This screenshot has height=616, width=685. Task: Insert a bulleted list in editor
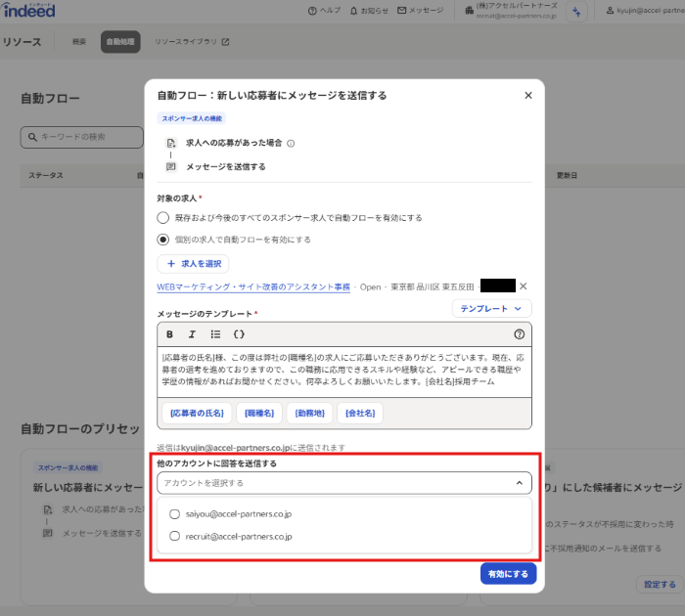tap(215, 333)
